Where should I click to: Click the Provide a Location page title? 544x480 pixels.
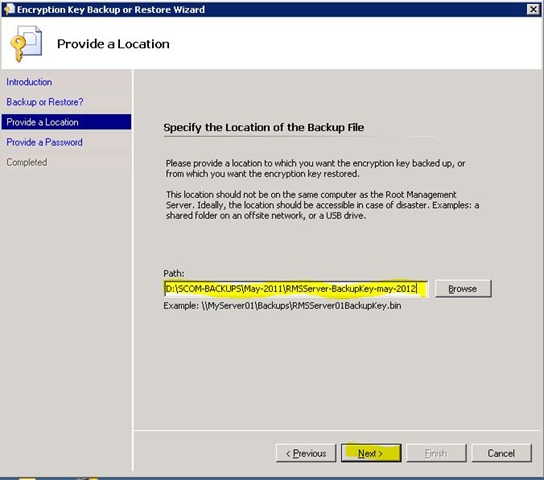tap(113, 44)
